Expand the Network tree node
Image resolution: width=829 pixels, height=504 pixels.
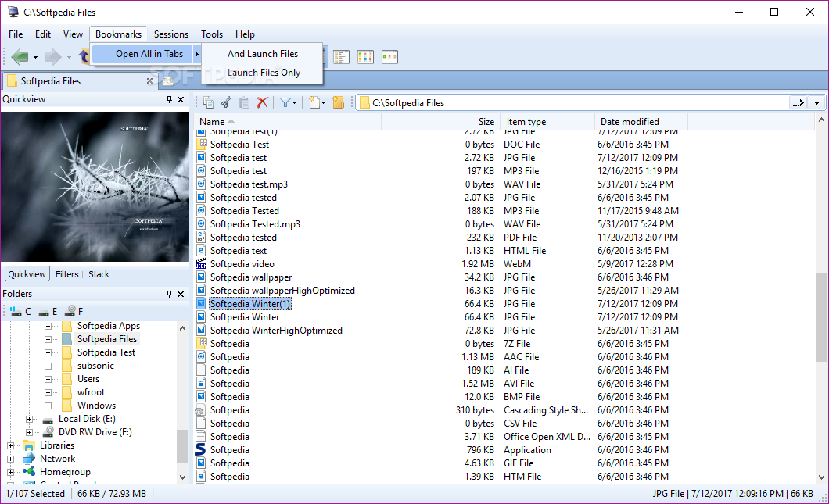(x=10, y=459)
